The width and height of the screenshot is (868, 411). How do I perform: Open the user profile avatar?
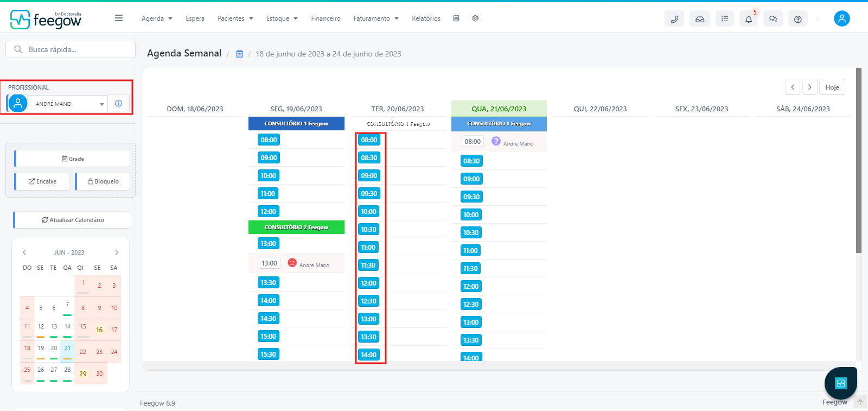pyautogui.click(x=842, y=18)
